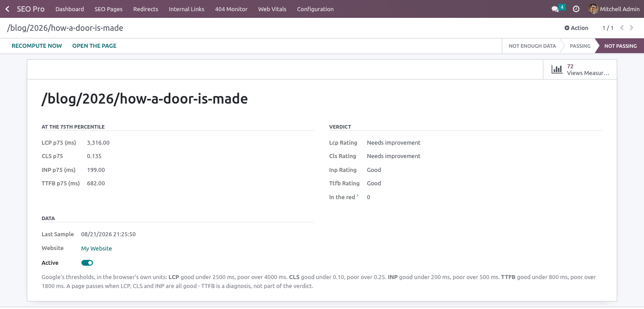
Task: Click CLS p75 value 0.135
Action: click(x=94, y=156)
